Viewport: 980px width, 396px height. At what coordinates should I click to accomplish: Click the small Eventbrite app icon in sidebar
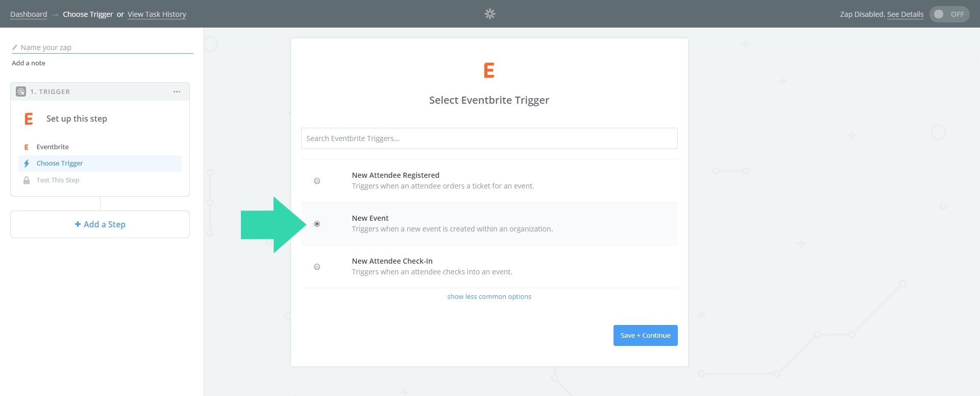tap(27, 147)
